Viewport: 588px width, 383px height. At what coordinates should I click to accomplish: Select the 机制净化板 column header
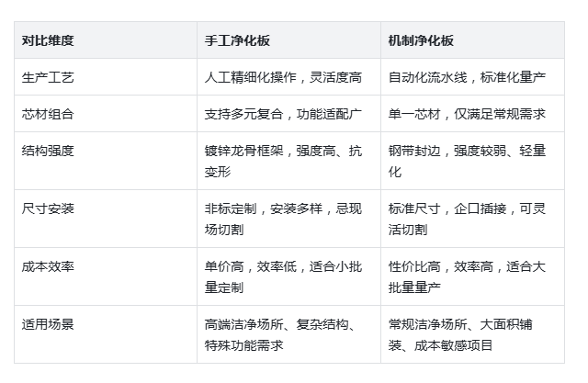click(x=421, y=41)
